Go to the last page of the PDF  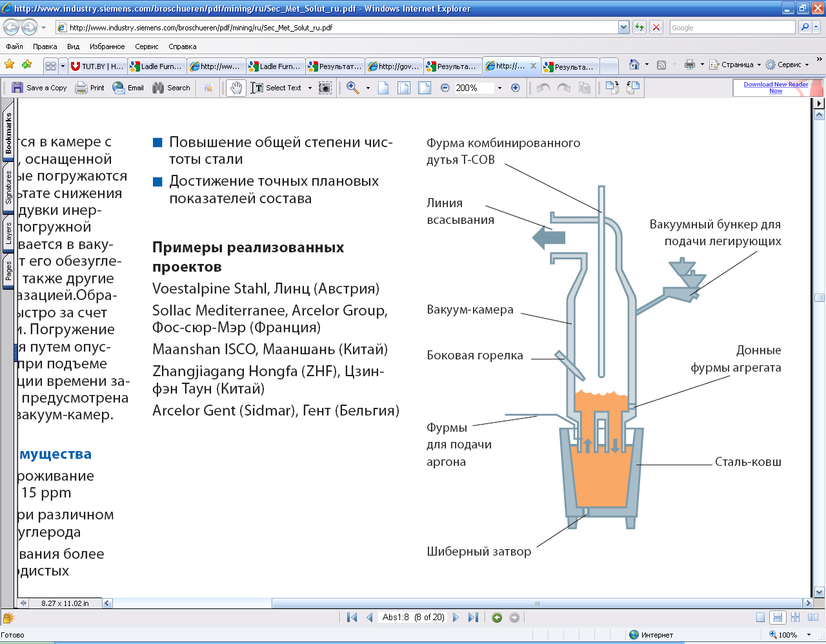(x=473, y=618)
